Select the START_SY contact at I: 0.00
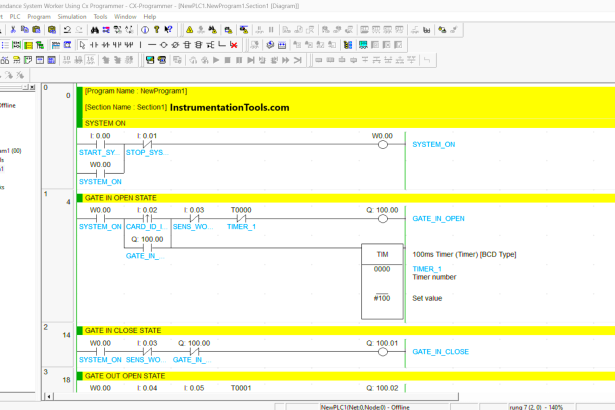The height and width of the screenshot is (410, 615). [x=101, y=144]
